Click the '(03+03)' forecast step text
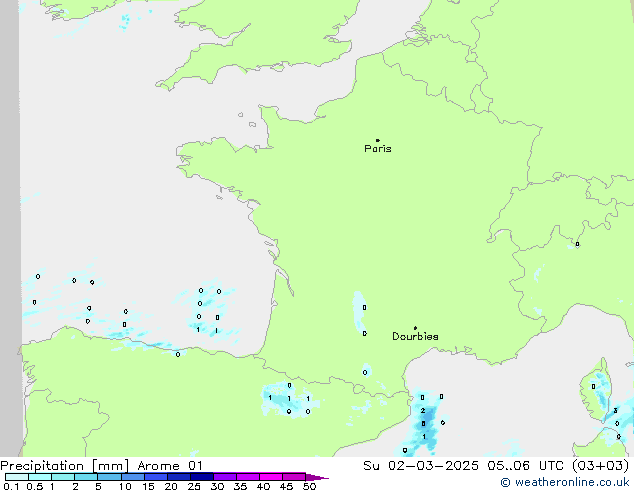This screenshot has height=490, width=634. [601, 466]
